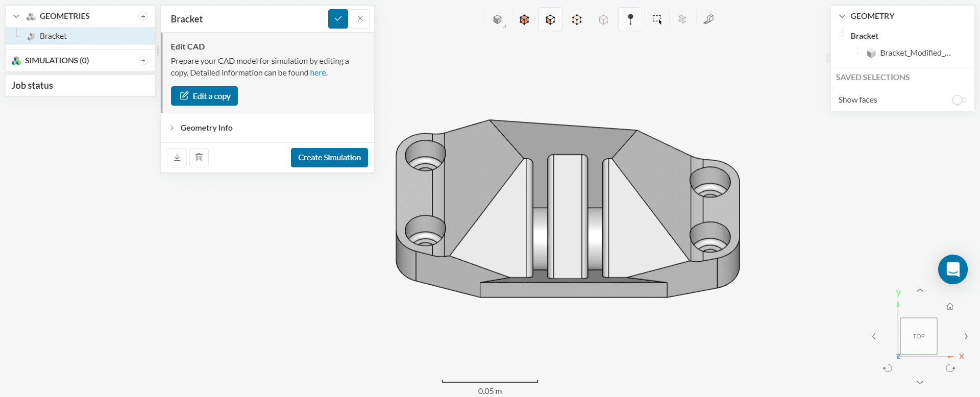The height and width of the screenshot is (397, 980).
Task: Collapse the GEOMETRIES tree section
Action: [x=16, y=16]
